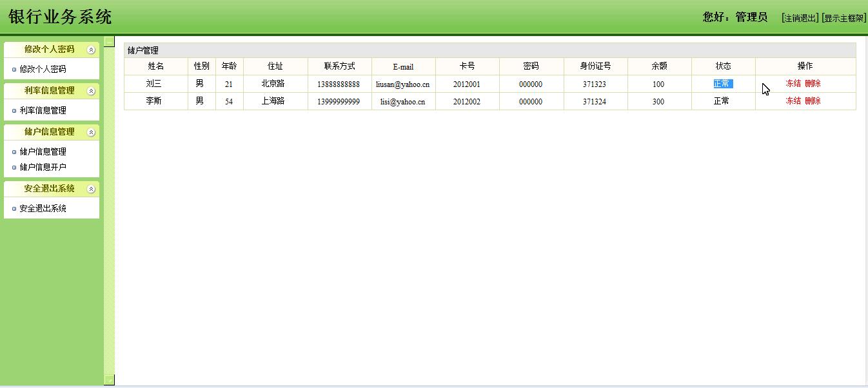Collapse the 利率信息管理 panel chevron
Viewport: 868px width, 388px height.
[91, 91]
